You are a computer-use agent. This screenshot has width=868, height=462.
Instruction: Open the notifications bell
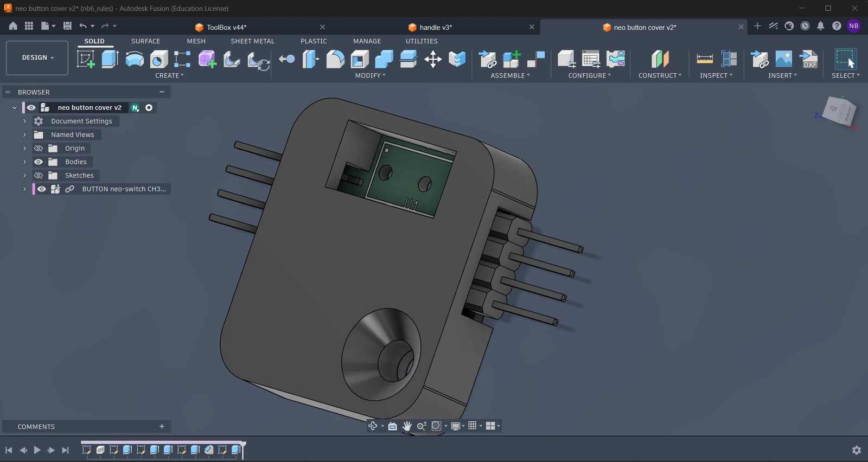click(821, 26)
